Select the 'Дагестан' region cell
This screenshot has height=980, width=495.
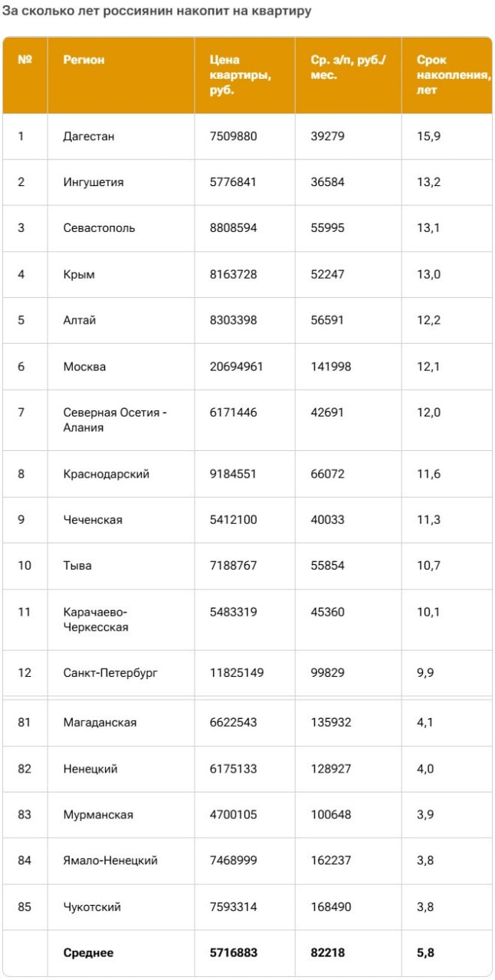[x=89, y=136]
